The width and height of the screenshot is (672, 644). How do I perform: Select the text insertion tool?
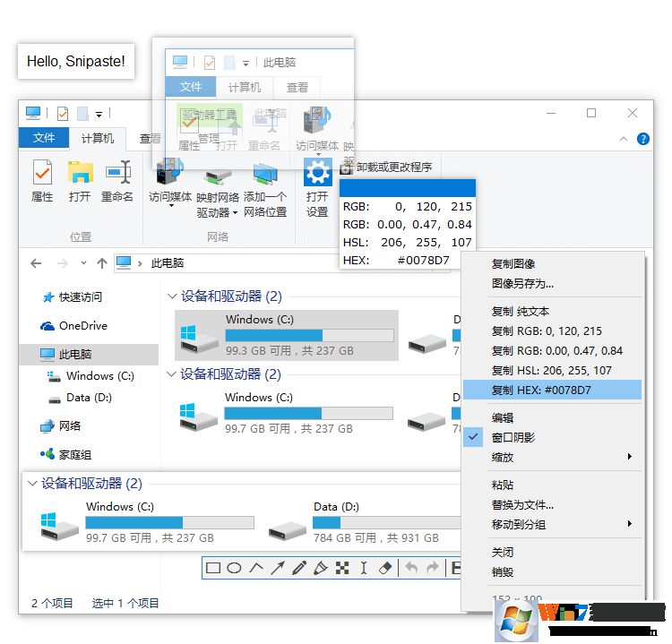[364, 568]
